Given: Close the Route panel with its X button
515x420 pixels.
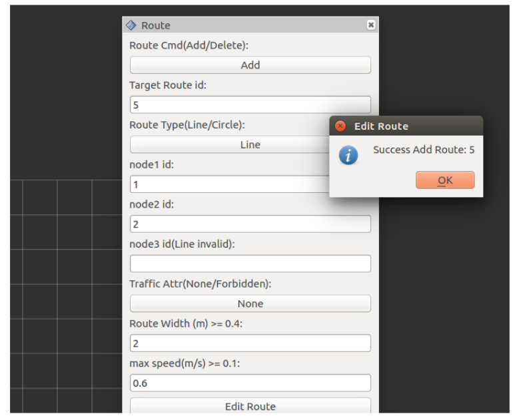Looking at the screenshot, I should 371,25.
